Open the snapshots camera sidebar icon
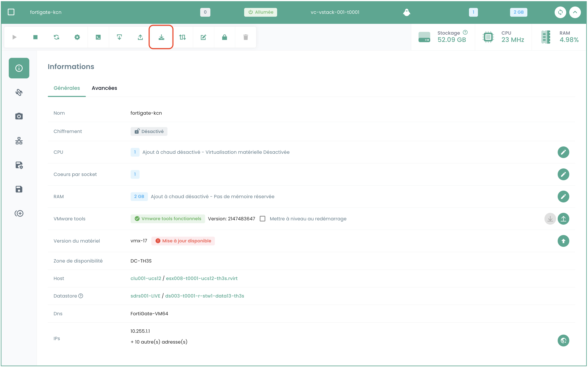The width and height of the screenshot is (588, 367). (x=19, y=116)
